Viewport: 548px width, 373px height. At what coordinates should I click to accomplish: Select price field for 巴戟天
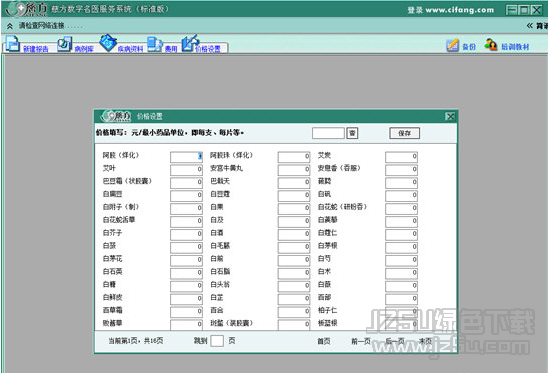click(294, 182)
